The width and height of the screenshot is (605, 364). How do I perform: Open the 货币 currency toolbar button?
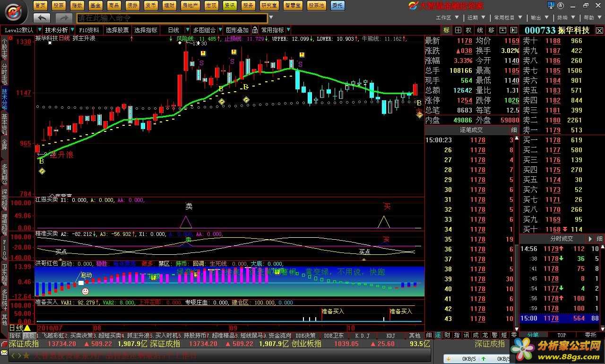click(151, 5)
